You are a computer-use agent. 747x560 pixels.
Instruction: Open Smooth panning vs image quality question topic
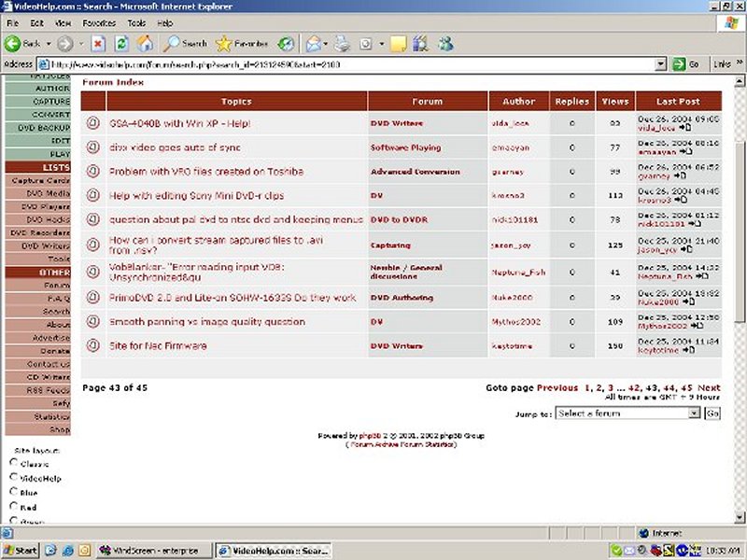207,321
